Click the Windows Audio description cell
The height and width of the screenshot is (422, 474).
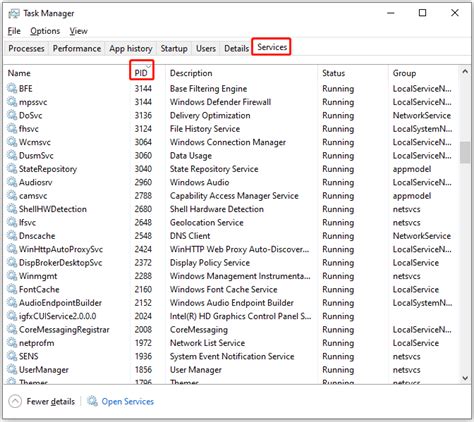(199, 182)
